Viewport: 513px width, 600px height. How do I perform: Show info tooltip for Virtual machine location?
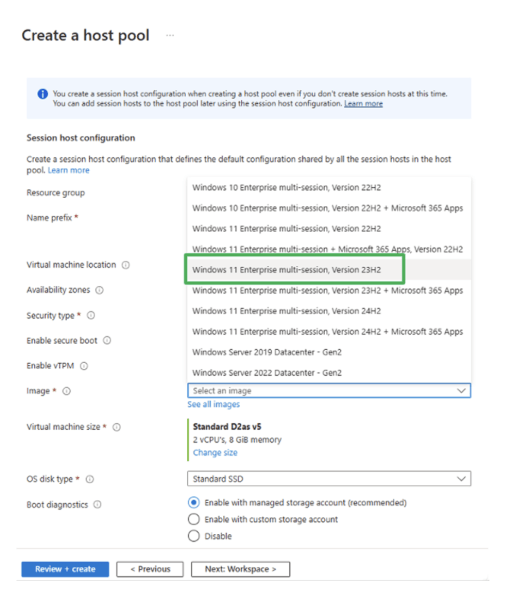click(x=125, y=265)
